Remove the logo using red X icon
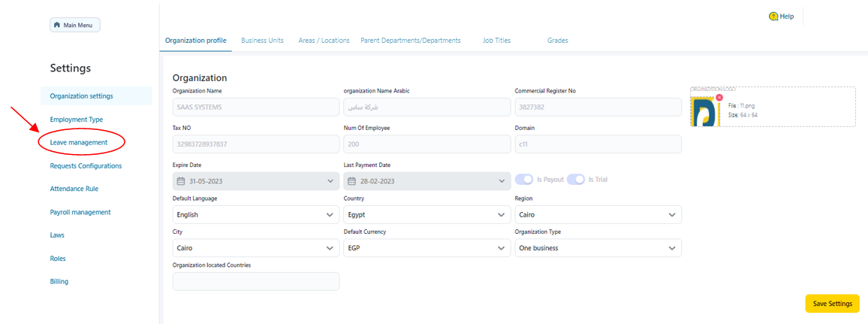Image resolution: width=868 pixels, height=324 pixels. pos(719,98)
